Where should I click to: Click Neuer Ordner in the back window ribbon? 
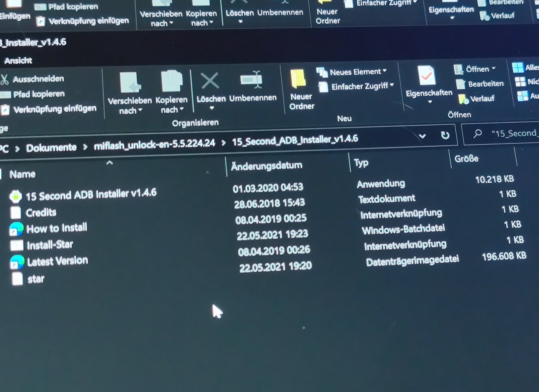[328, 16]
